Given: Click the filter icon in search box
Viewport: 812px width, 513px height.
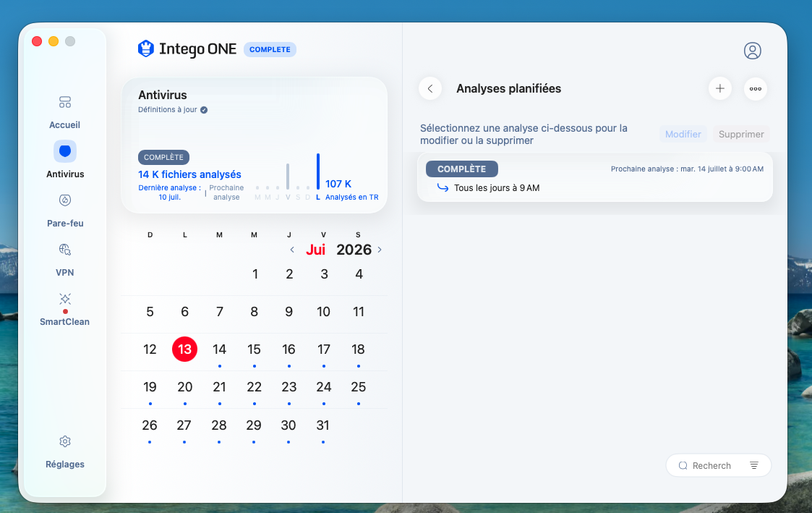Looking at the screenshot, I should 754,465.
